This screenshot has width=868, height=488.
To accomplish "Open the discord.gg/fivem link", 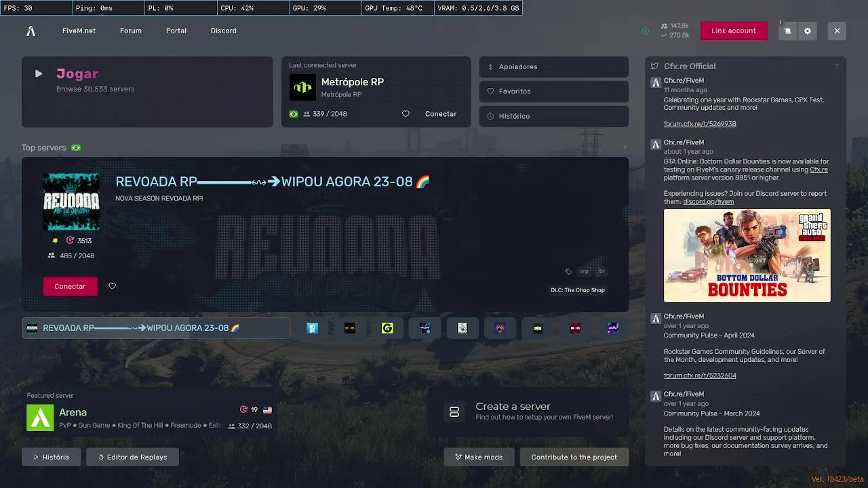I will pyautogui.click(x=708, y=201).
